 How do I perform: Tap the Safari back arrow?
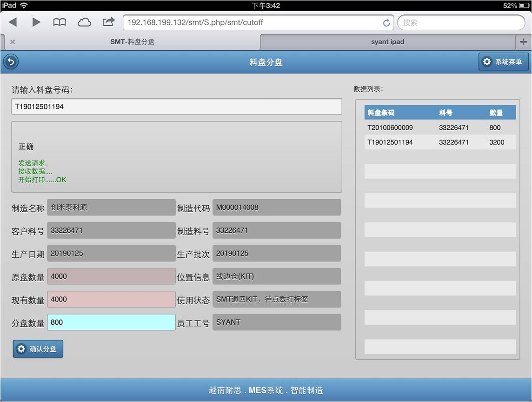tap(13, 22)
